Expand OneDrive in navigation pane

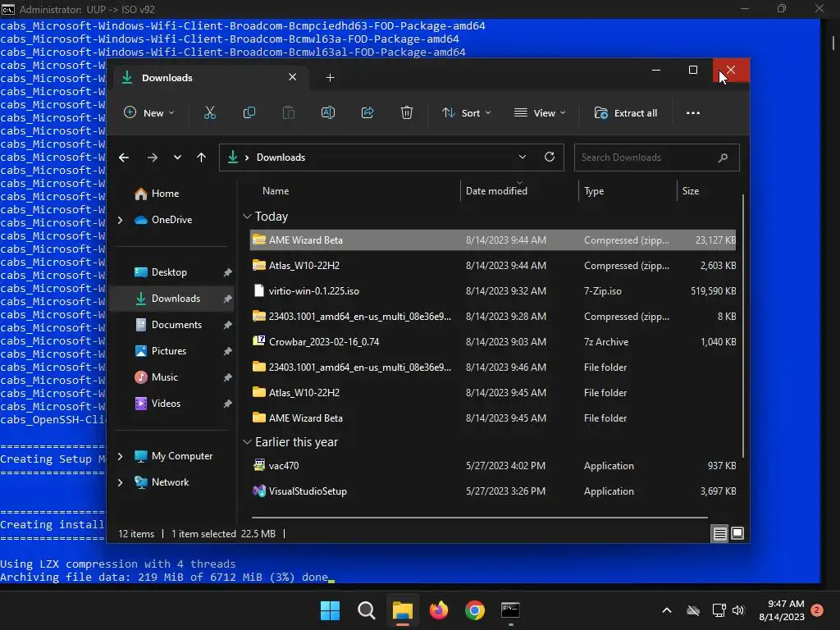(120, 220)
